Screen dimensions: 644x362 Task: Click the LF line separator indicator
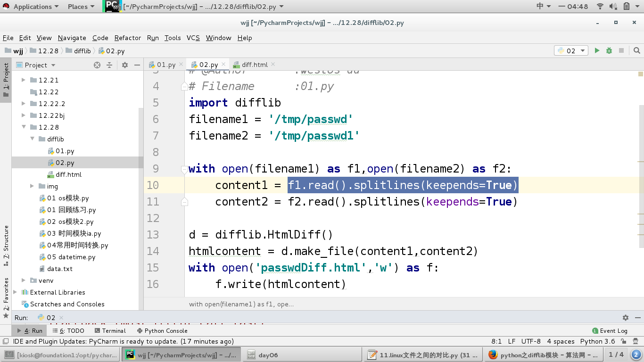pos(512,341)
